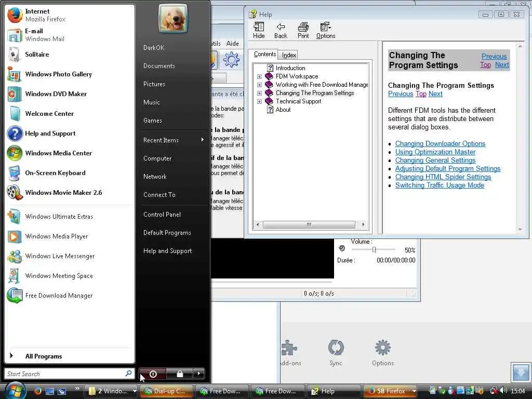Click the Options gear in the Firefox window
This screenshot has height=399, width=532.
click(x=383, y=353)
